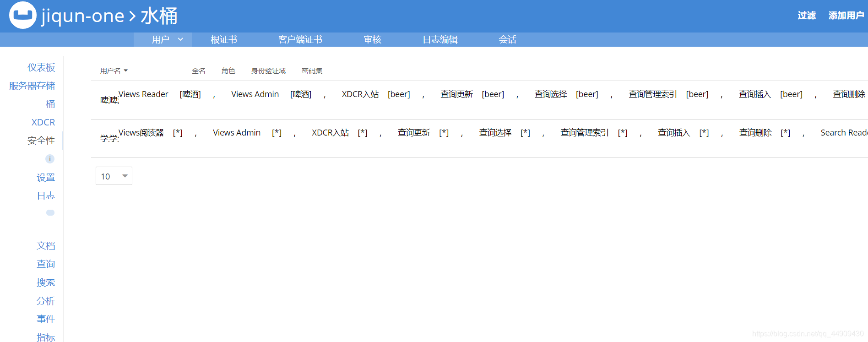Open 日志 in the sidebar
Screen dimensions: 868x342
(x=46, y=195)
